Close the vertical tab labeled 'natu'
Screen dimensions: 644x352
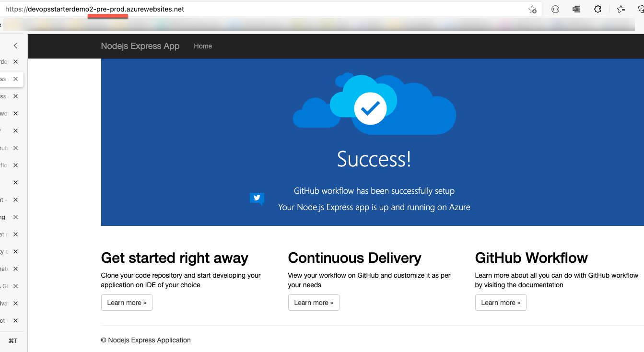pos(15,269)
